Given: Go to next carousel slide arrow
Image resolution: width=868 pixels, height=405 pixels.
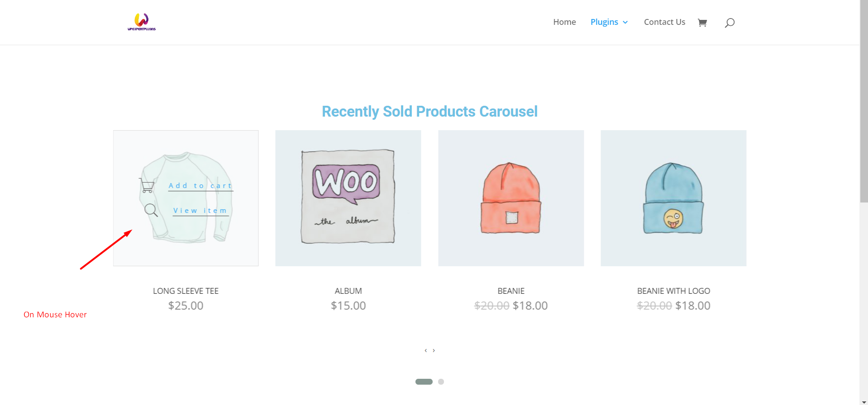Looking at the screenshot, I should tap(434, 350).
